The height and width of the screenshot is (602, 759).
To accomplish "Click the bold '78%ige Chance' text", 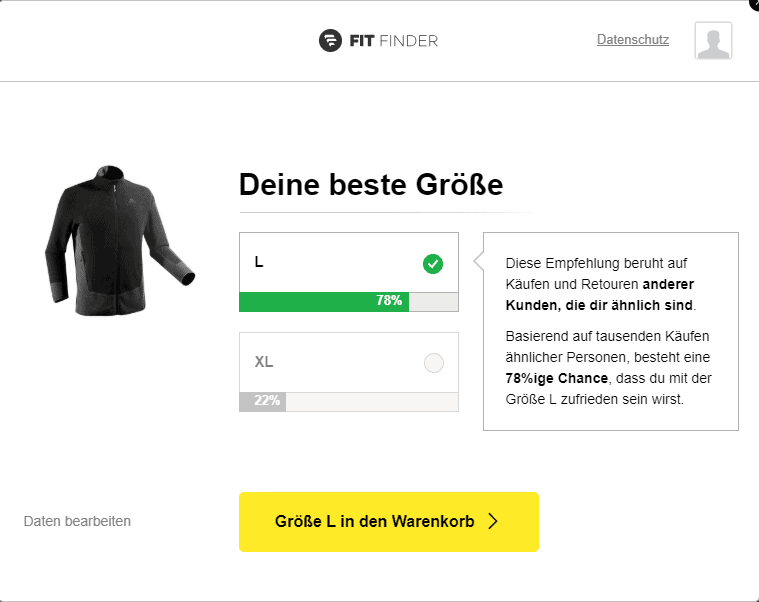I will (x=558, y=379).
